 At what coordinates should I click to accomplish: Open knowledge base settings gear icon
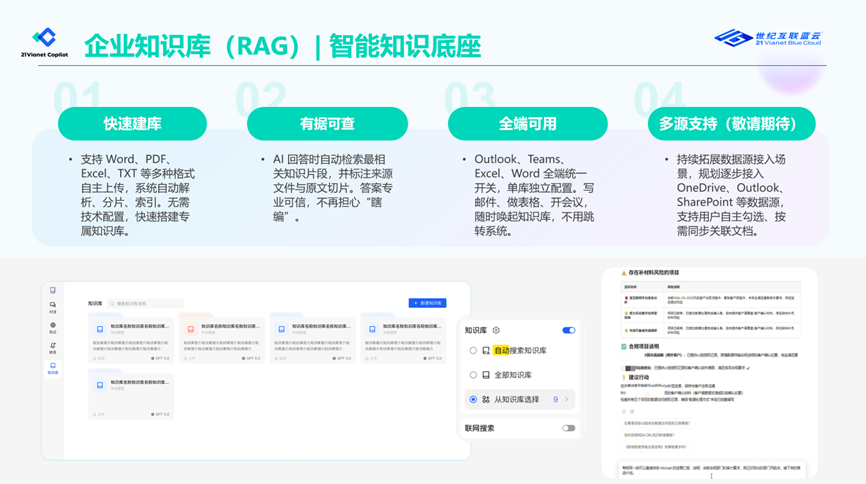(x=496, y=330)
